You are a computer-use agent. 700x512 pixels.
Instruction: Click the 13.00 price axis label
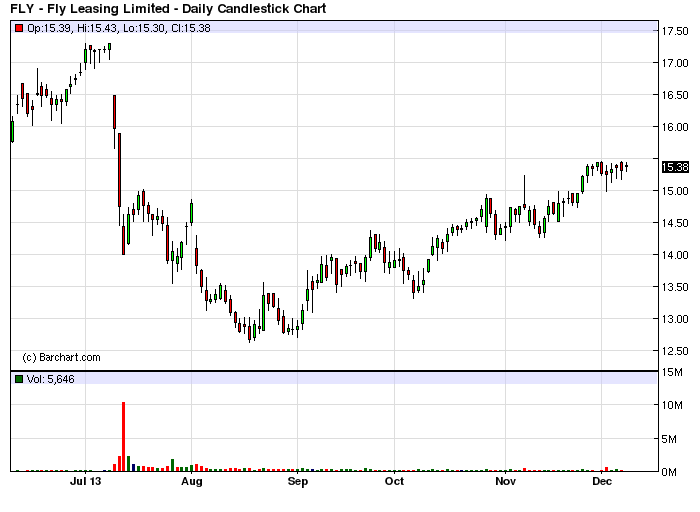click(675, 319)
